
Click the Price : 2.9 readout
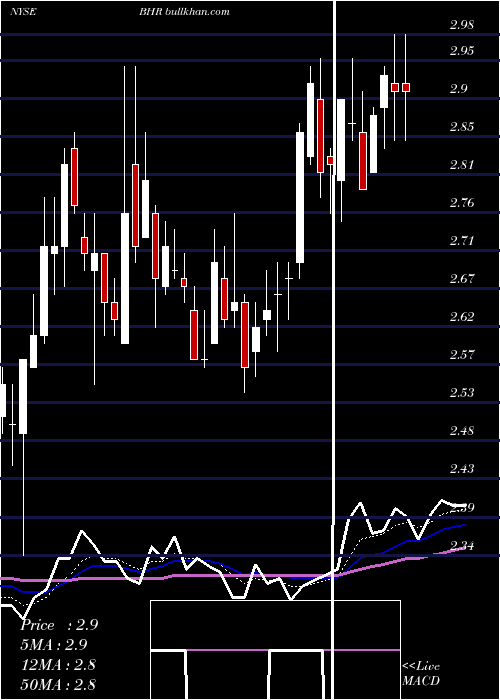pos(59,625)
